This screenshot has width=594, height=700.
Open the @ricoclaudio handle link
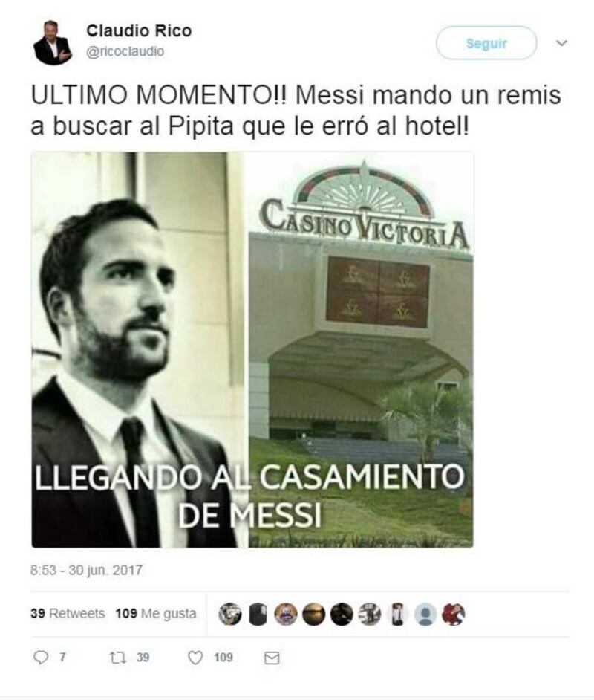coord(125,51)
